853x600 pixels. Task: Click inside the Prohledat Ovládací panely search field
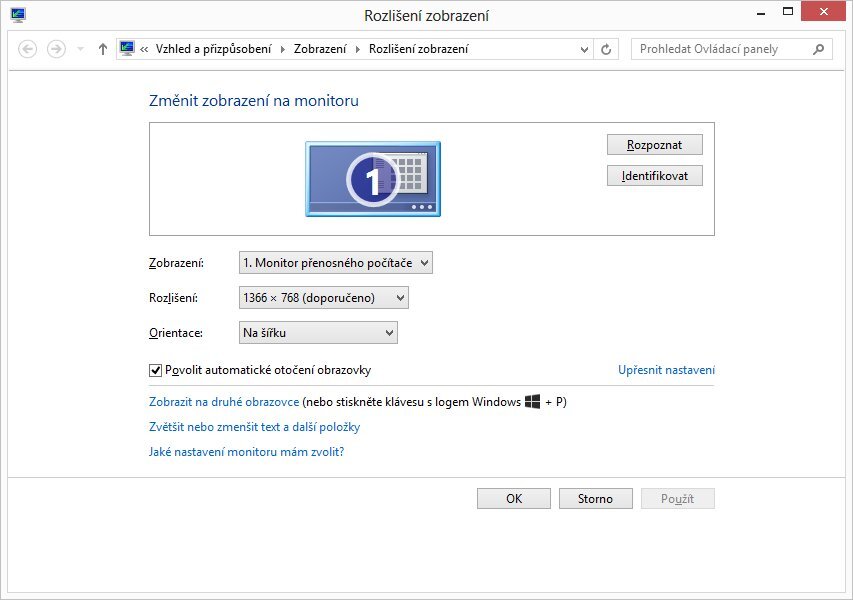click(720, 48)
